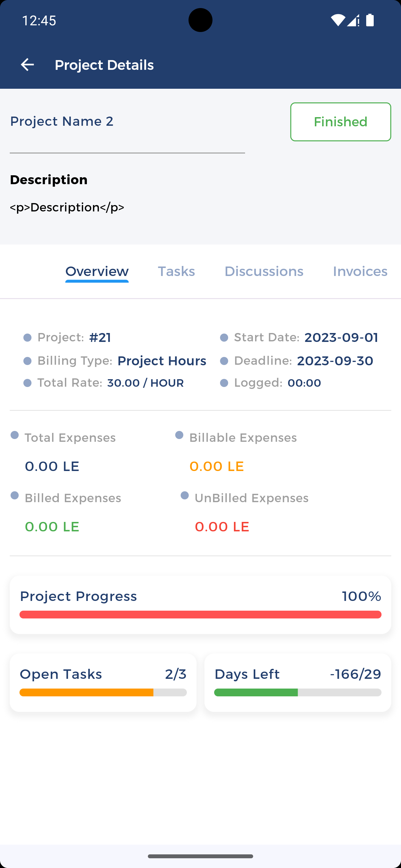Click the bullet dot beside Billing Type

click(27, 361)
